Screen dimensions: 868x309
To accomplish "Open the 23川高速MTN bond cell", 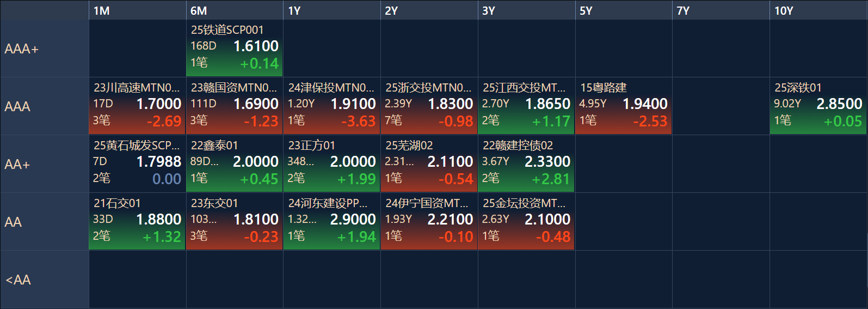I will [137, 106].
